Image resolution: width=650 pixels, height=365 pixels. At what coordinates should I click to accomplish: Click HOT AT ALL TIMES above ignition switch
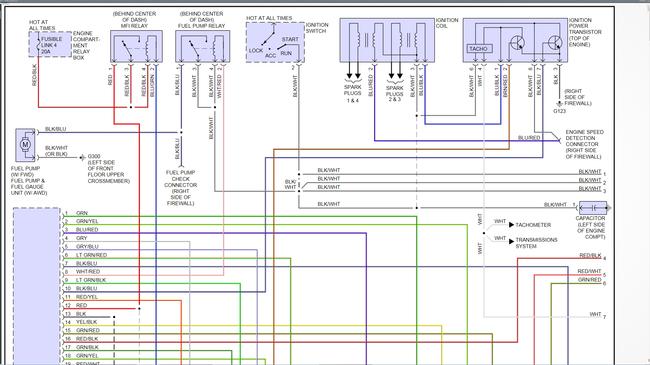(x=269, y=18)
